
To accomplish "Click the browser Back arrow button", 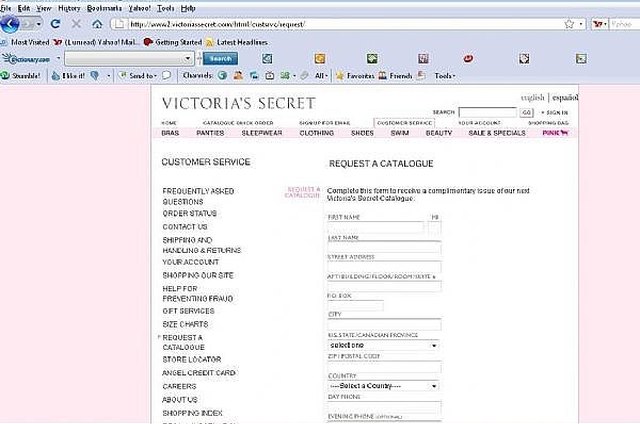I will tap(10, 24).
